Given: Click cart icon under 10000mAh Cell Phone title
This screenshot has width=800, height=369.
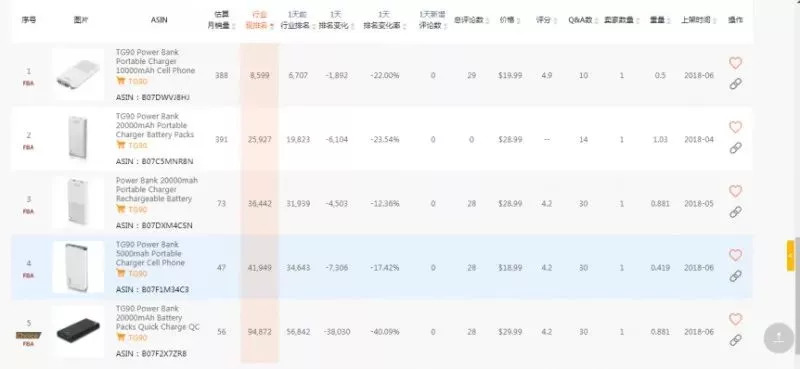Looking at the screenshot, I should click(x=120, y=81).
